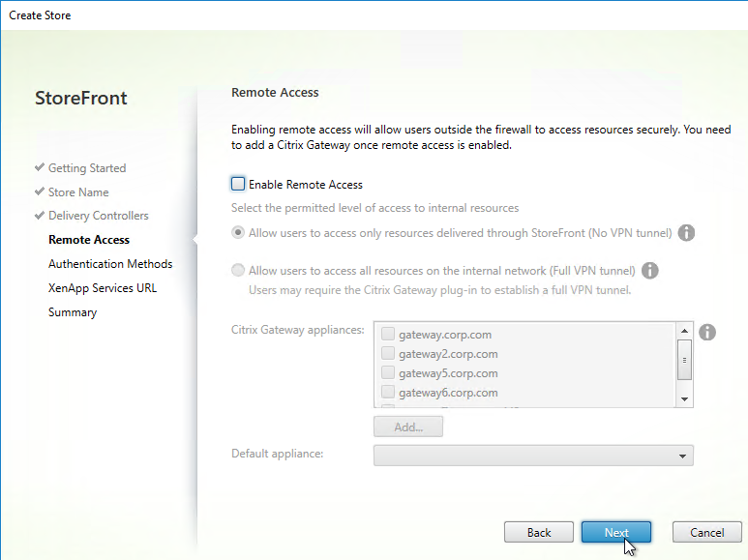Click 'Select the permitted level of access' text

pos(374,208)
